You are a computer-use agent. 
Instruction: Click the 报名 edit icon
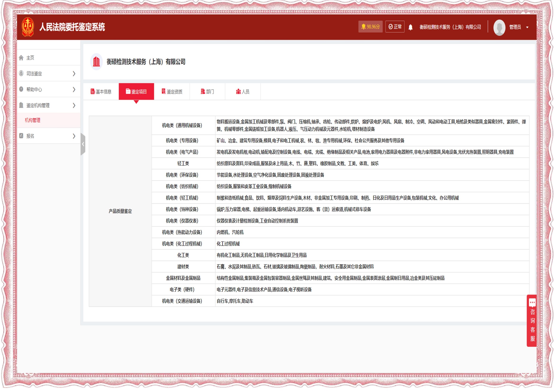tap(21, 136)
